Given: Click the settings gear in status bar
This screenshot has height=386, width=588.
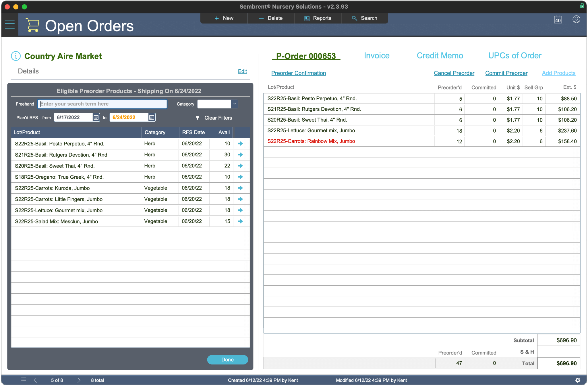Looking at the screenshot, I should pos(578,380).
